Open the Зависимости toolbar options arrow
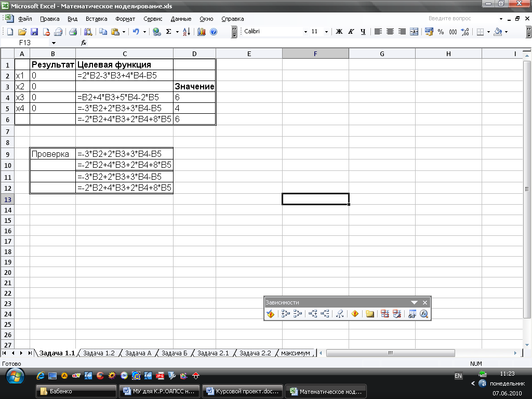This screenshot has width=532, height=399. pyautogui.click(x=414, y=302)
